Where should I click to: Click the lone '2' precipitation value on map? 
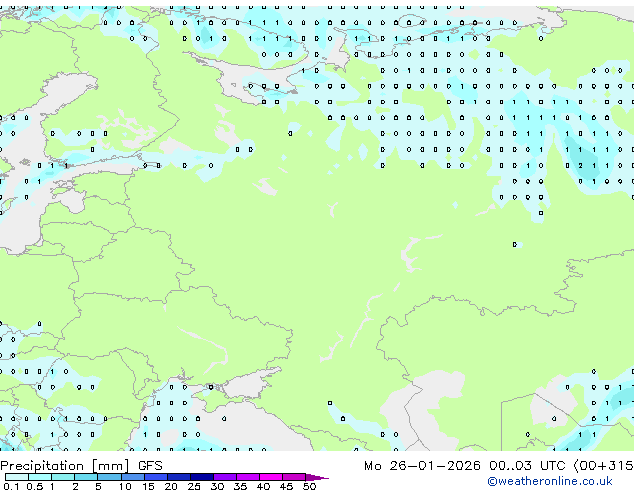(581, 166)
